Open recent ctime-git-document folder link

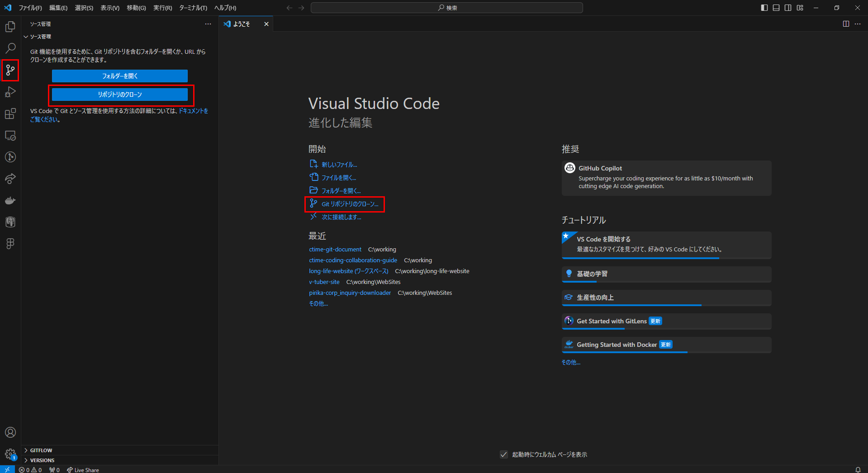point(335,249)
